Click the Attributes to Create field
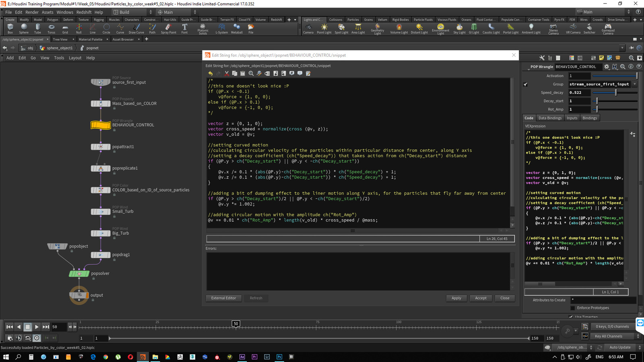Image resolution: width=644 pixels, height=362 pixels. (x=603, y=300)
